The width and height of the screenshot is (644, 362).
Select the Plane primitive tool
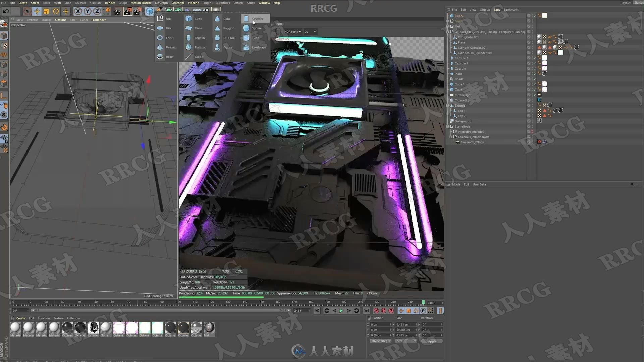tap(198, 28)
